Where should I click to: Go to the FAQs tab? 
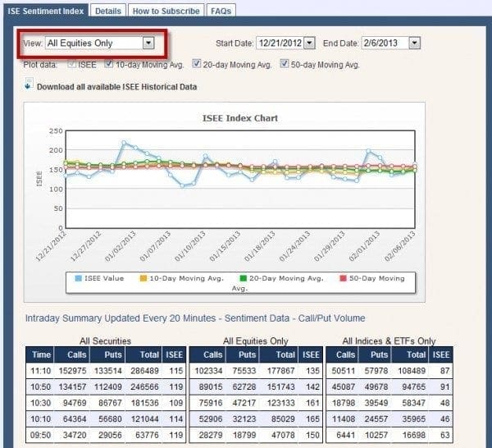pos(220,11)
